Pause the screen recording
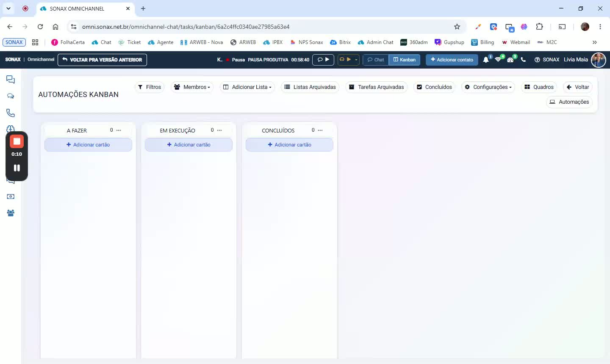610x364 pixels. click(17, 168)
